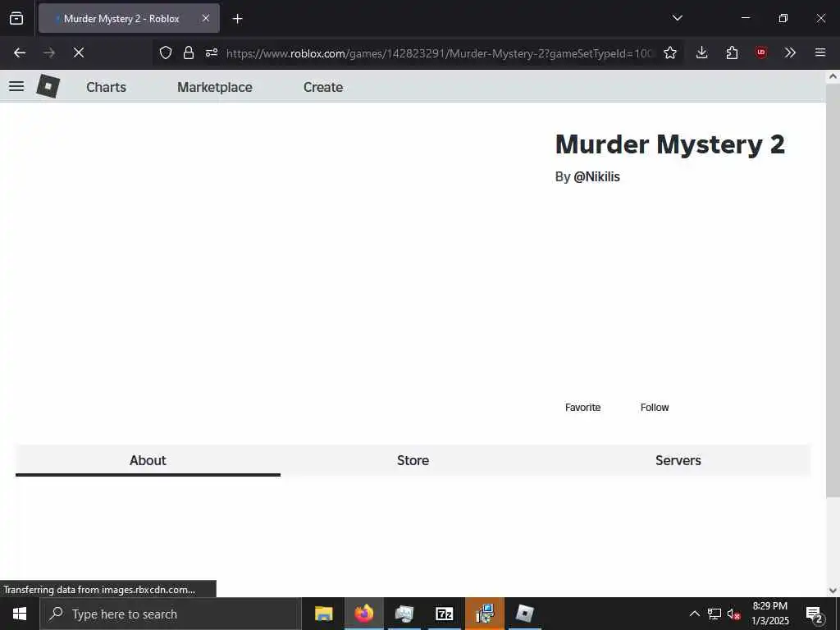This screenshot has width=840, height=630.
Task: Follow the Murder Mystery 2 game
Action: coord(655,407)
